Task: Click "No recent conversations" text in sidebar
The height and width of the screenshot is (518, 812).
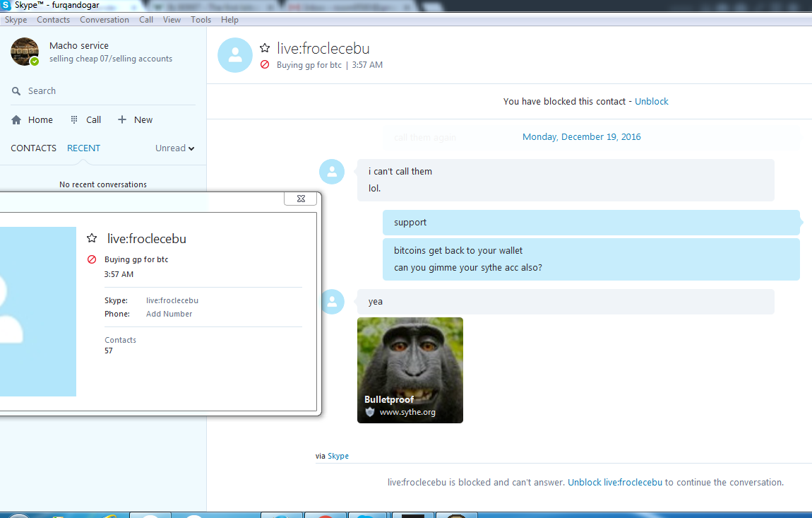Action: 103,184
